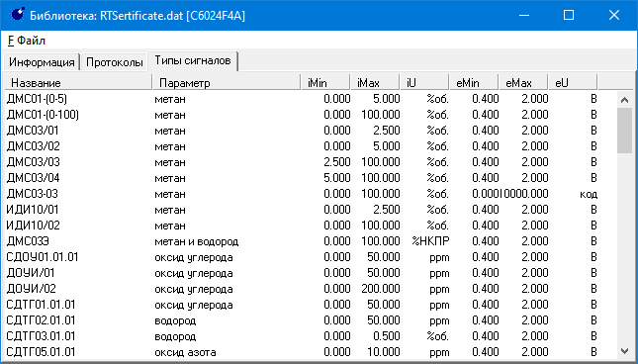Click iMax value 10.000
The width and height of the screenshot is (638, 364).
pyautogui.click(x=383, y=352)
